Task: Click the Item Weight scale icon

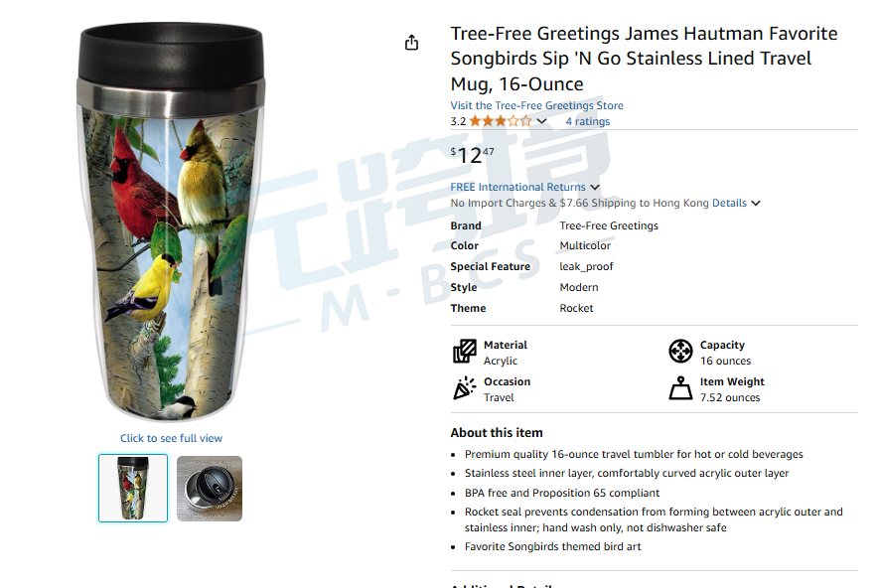Action: point(680,388)
